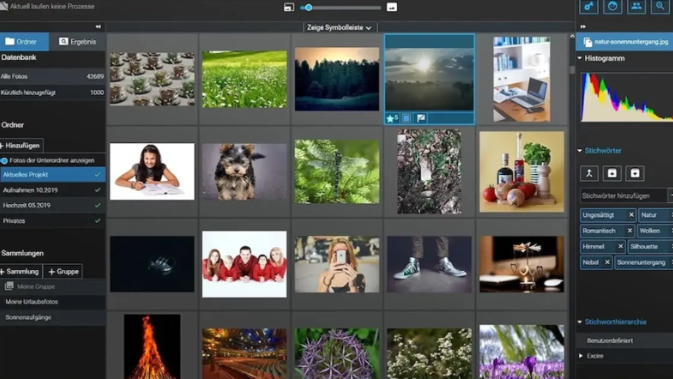
Task: Open Zeige Symbolleiste dropdown
Action: coord(339,27)
